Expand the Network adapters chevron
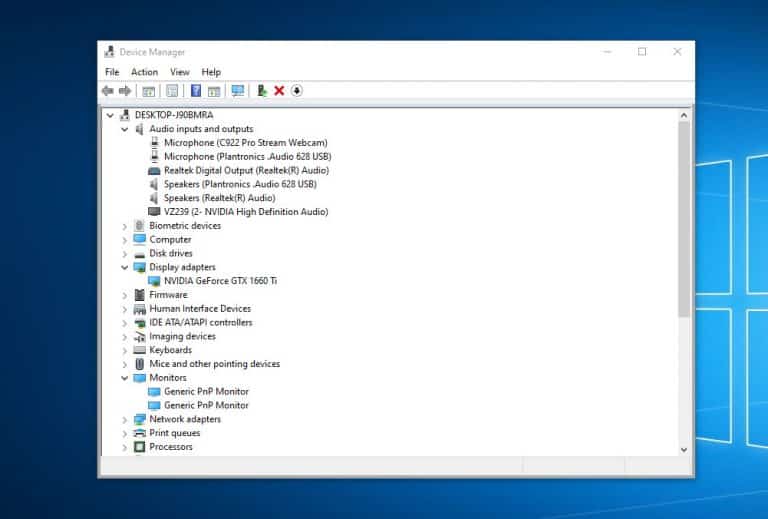The image size is (768, 519). [x=124, y=420]
